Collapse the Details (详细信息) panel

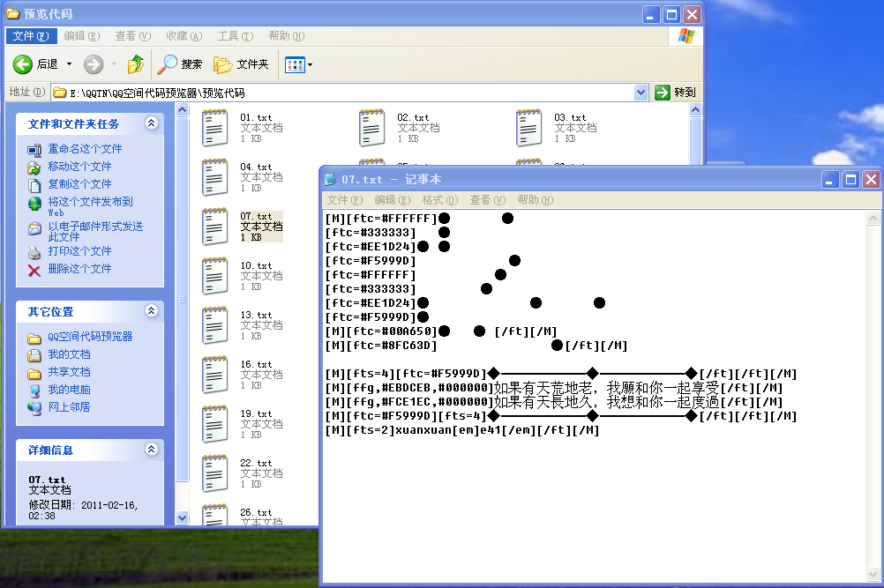(151, 450)
